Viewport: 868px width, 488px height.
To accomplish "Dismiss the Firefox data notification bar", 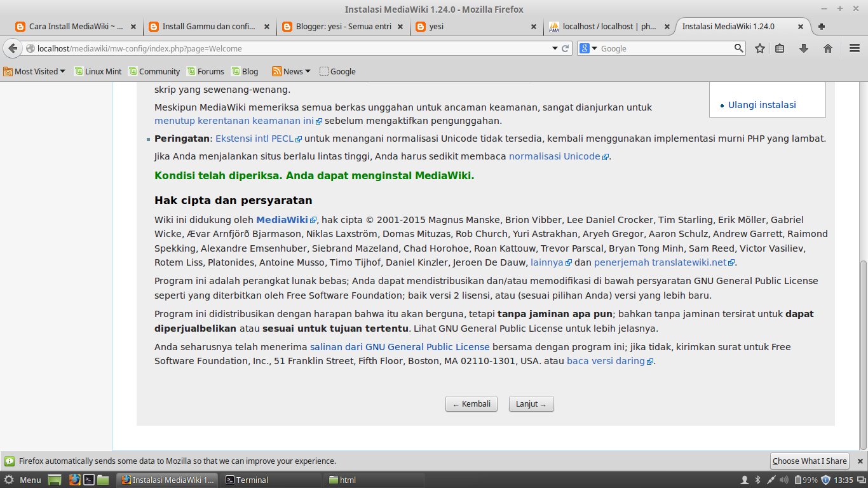I will (860, 461).
